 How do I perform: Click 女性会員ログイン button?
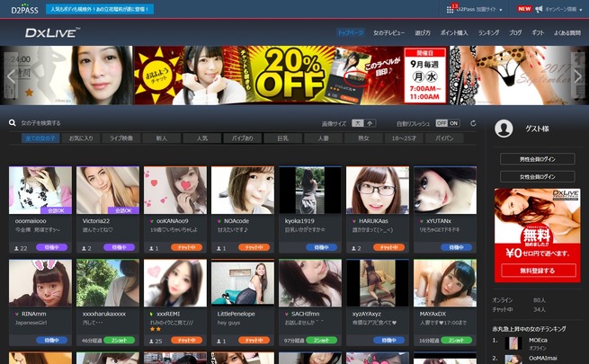click(537, 177)
